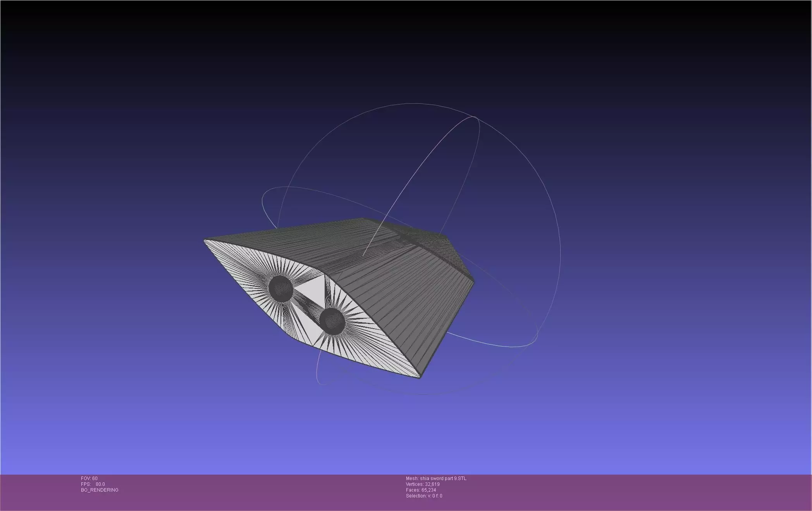
Task: Click the 'Mesh: shia sword part 9.STL' text
Action: click(436, 478)
